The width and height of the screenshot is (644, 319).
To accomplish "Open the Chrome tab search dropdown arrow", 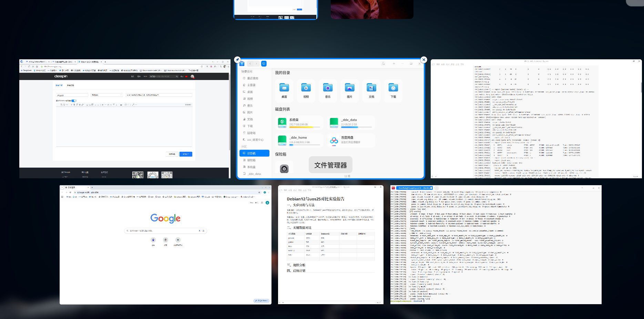I will [x=62, y=187].
